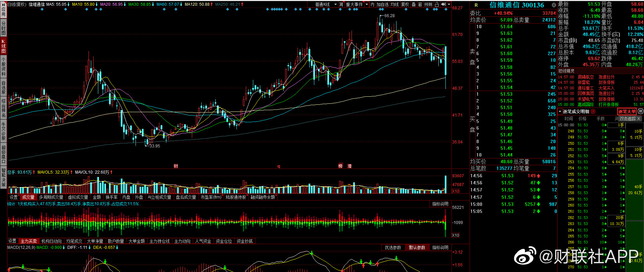Pause the 逐笔成交明细 tick feed
The height and width of the screenshot is (272, 644).
tap(640, 111)
